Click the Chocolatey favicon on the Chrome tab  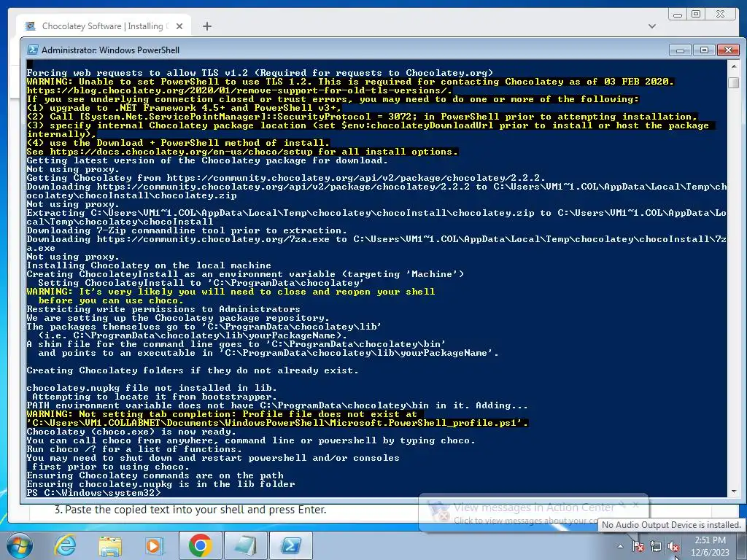(31, 26)
